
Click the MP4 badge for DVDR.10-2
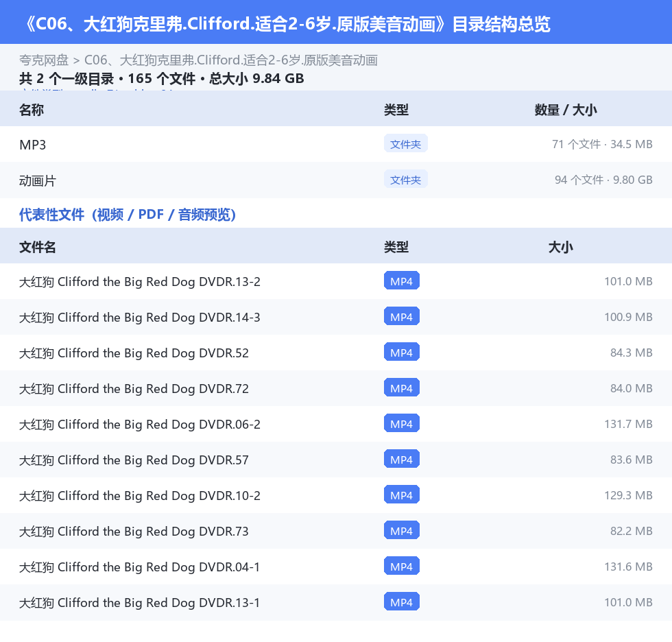click(x=402, y=495)
